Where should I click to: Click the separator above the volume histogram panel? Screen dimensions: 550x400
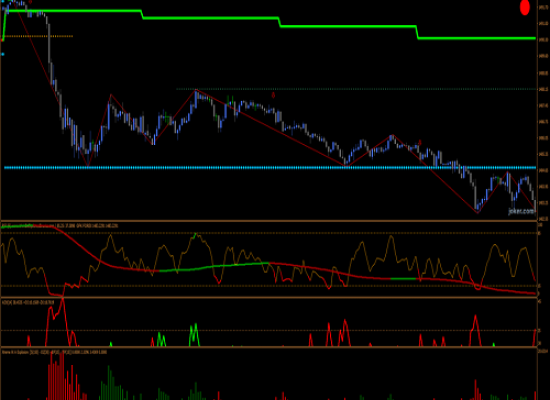click(269, 347)
